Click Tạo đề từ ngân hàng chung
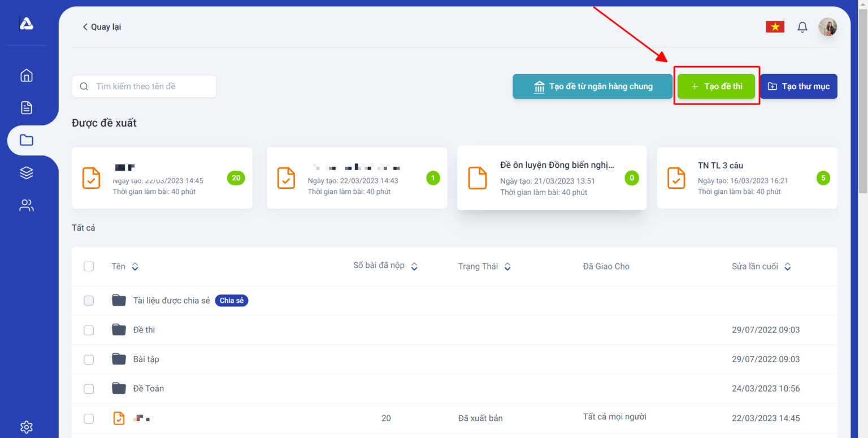Screen dimensions: 868x438 (592, 86)
